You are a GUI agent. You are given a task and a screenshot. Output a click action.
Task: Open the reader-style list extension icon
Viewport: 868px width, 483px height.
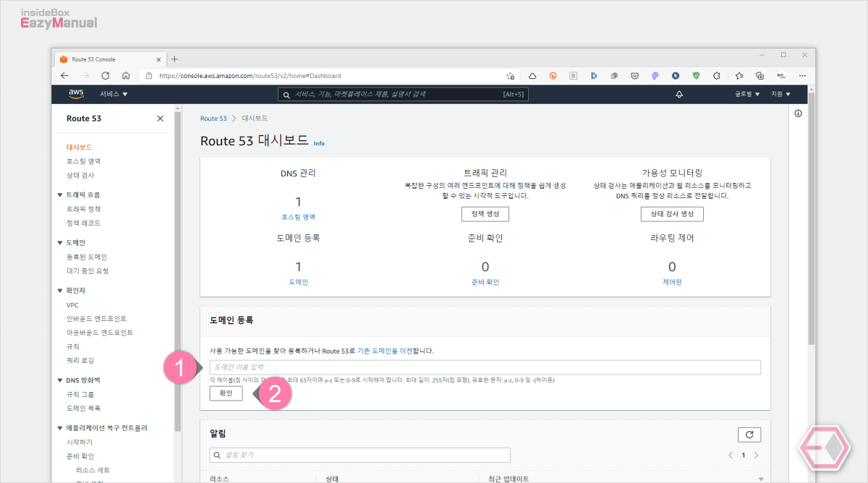click(x=574, y=75)
